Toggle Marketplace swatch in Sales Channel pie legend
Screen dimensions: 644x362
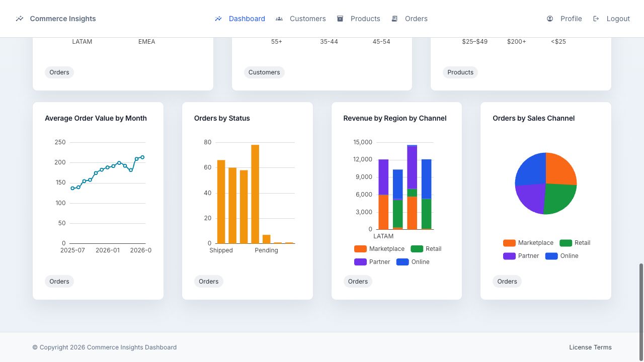[509, 243]
